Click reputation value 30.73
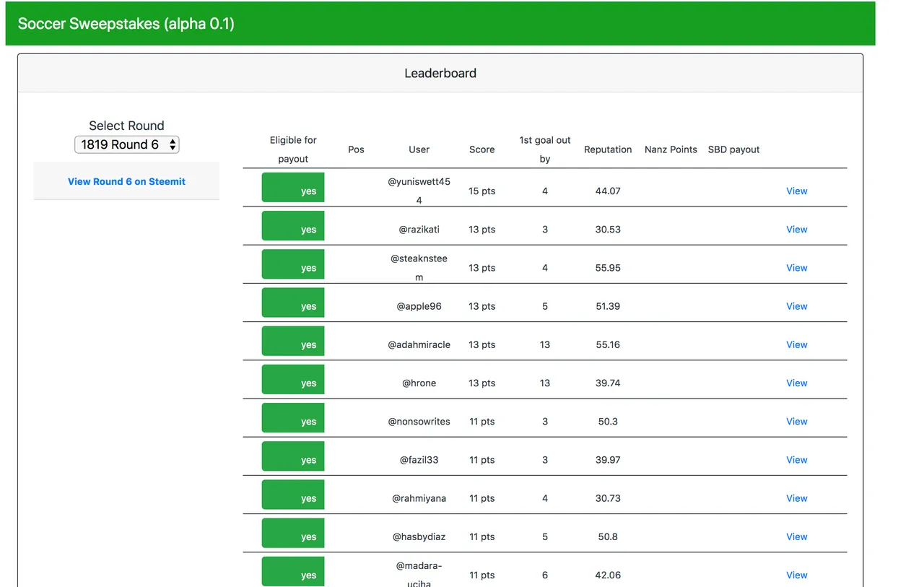Image resolution: width=924 pixels, height=587 pixels. [608, 498]
